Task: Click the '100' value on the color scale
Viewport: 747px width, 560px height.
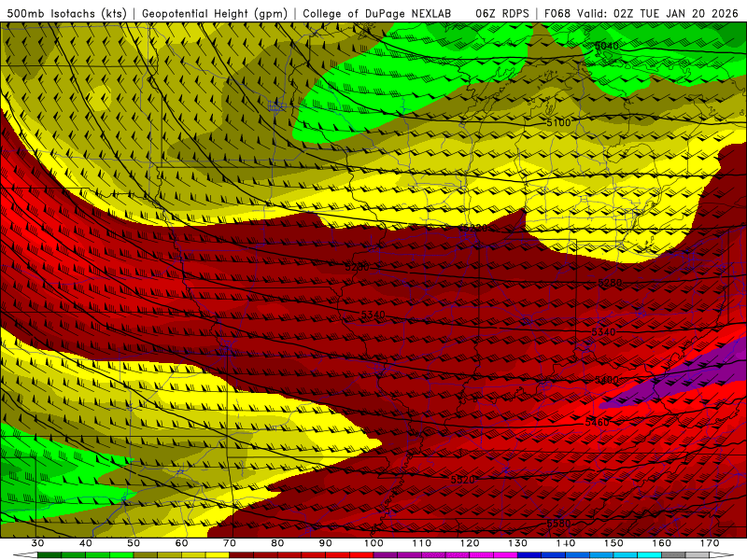Action: click(373, 543)
